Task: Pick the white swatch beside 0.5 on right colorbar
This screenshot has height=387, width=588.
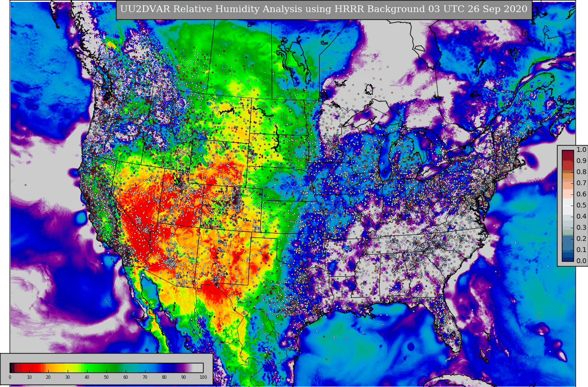Action: 568,206
